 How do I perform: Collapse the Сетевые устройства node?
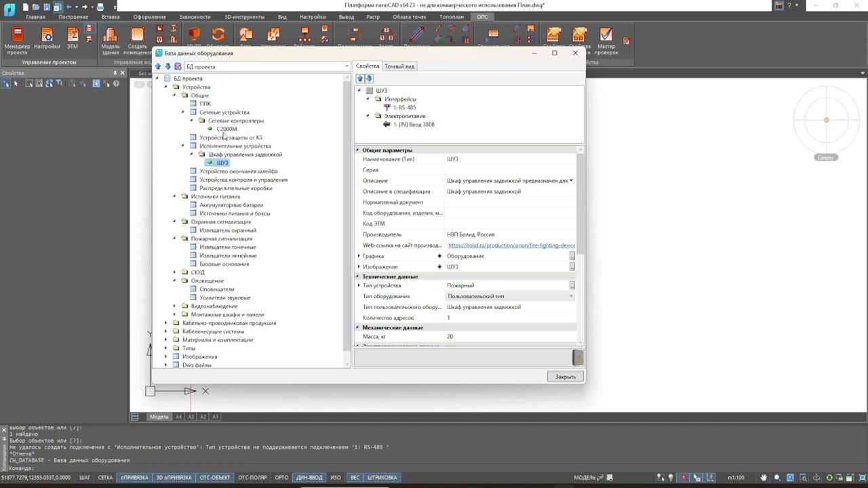click(183, 112)
